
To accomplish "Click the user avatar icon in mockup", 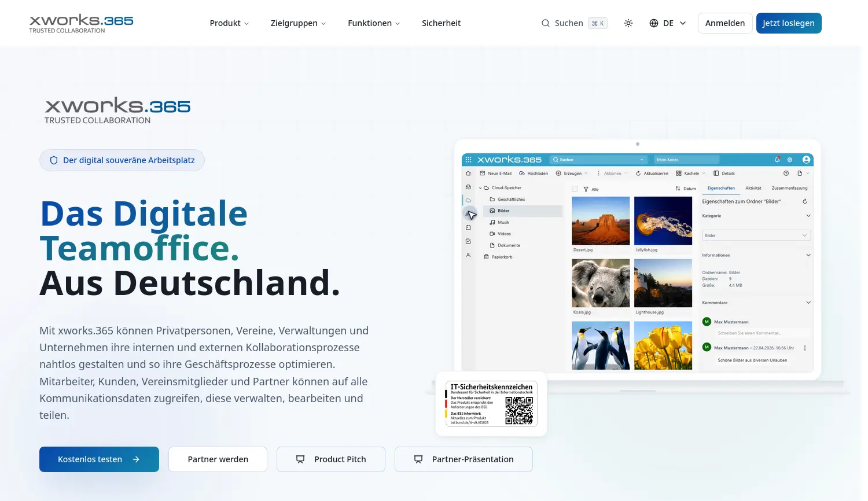I will click(806, 160).
